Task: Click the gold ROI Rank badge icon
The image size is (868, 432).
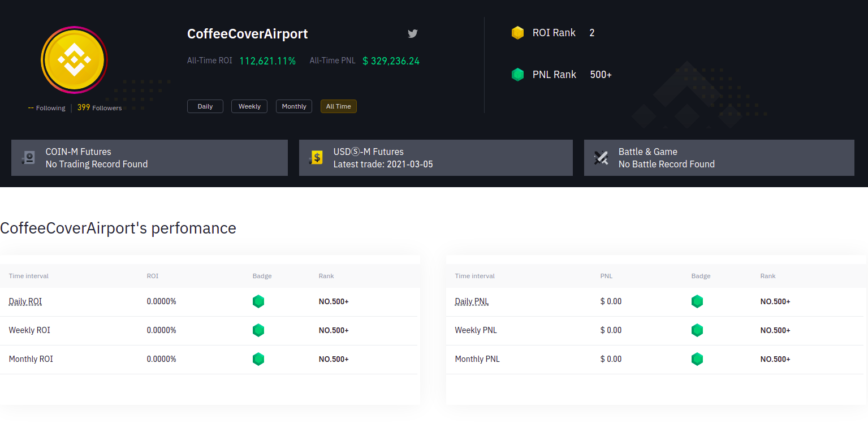Action: coord(517,33)
